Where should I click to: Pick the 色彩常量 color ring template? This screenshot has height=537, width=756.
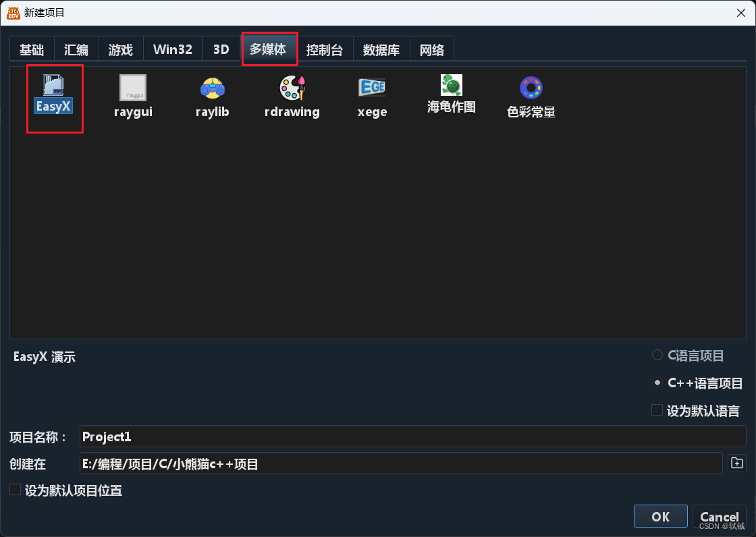pos(531,88)
